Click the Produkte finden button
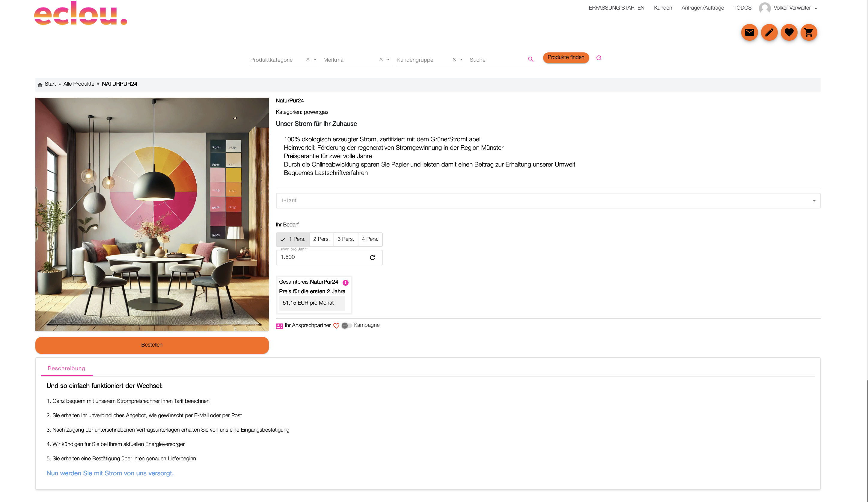The width and height of the screenshot is (868, 502). [566, 58]
